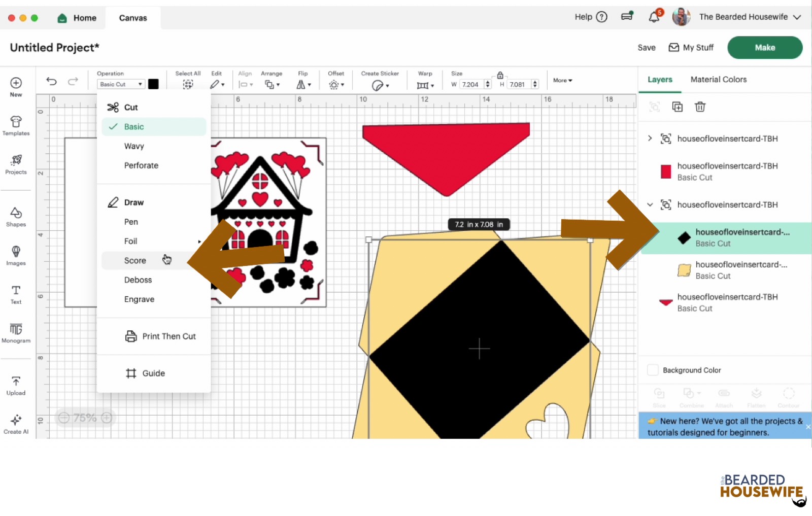Viewport: 812px width, 516px height.
Task: Open the Templates panel
Action: [16, 126]
